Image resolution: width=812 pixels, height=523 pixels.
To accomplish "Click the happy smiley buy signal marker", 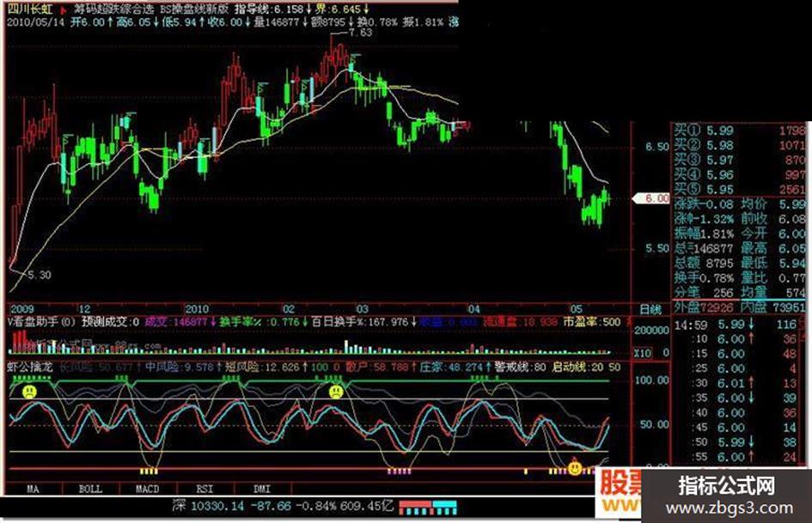I will (x=574, y=468).
